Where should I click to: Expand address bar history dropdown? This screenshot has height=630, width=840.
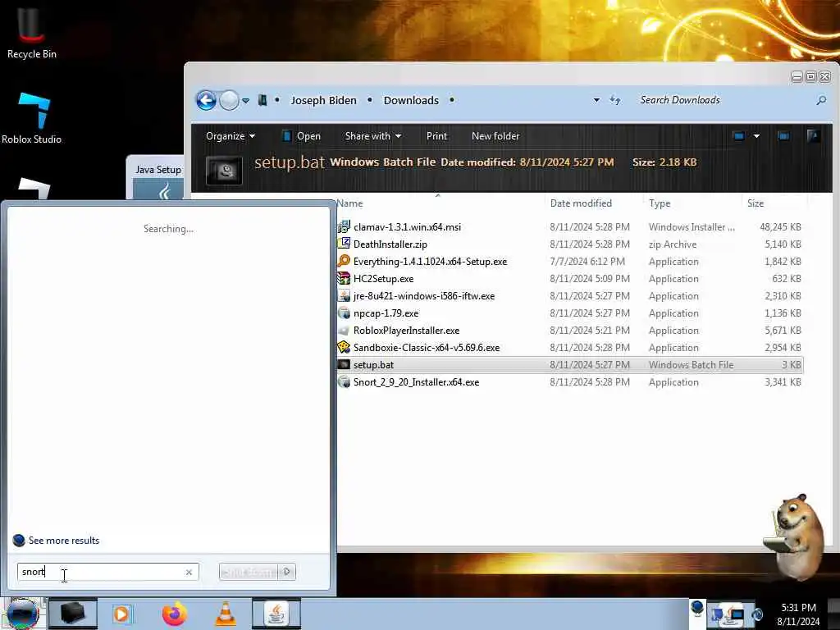(x=596, y=100)
